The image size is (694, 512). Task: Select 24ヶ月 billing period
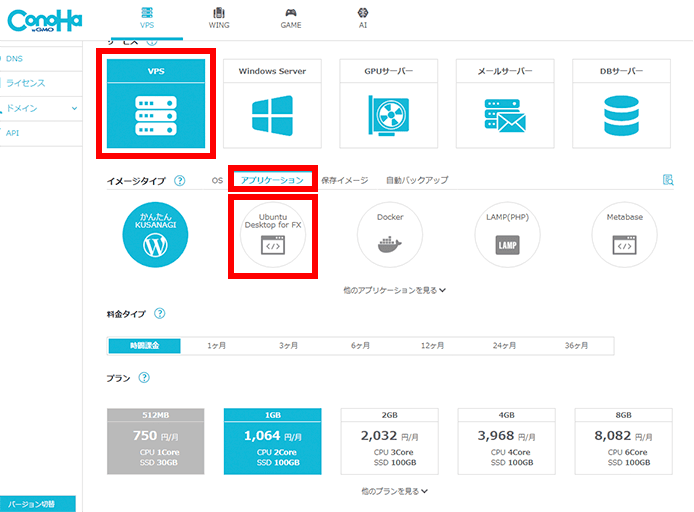pyautogui.click(x=504, y=346)
